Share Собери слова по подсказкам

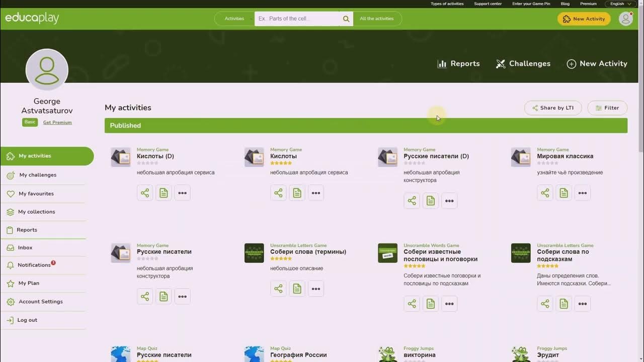pyautogui.click(x=545, y=304)
